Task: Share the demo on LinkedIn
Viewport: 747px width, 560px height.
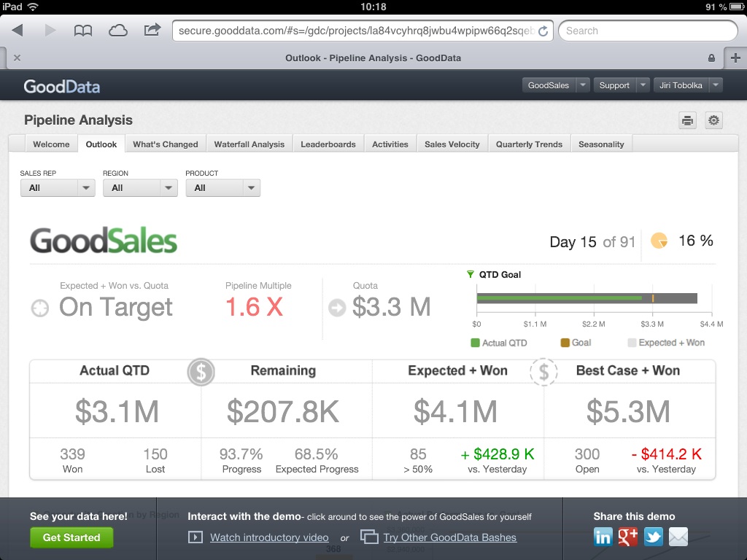Action: (603, 537)
